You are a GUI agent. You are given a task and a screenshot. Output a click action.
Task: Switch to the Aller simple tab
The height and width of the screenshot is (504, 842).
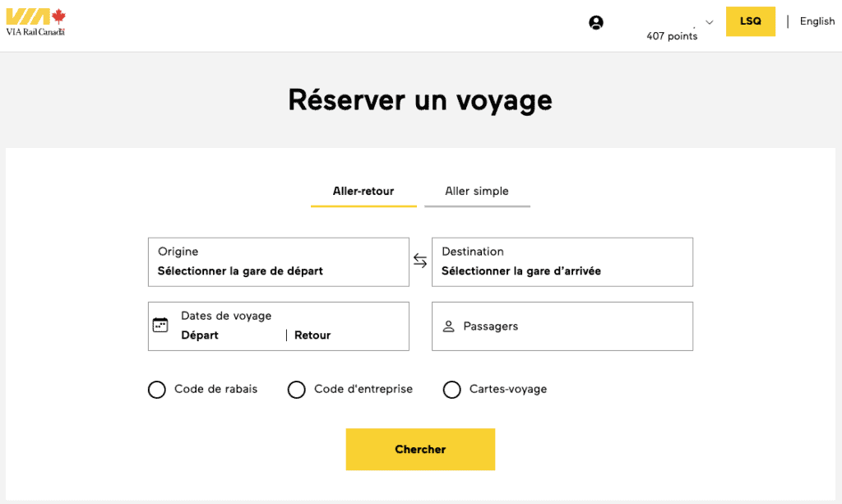click(x=477, y=191)
